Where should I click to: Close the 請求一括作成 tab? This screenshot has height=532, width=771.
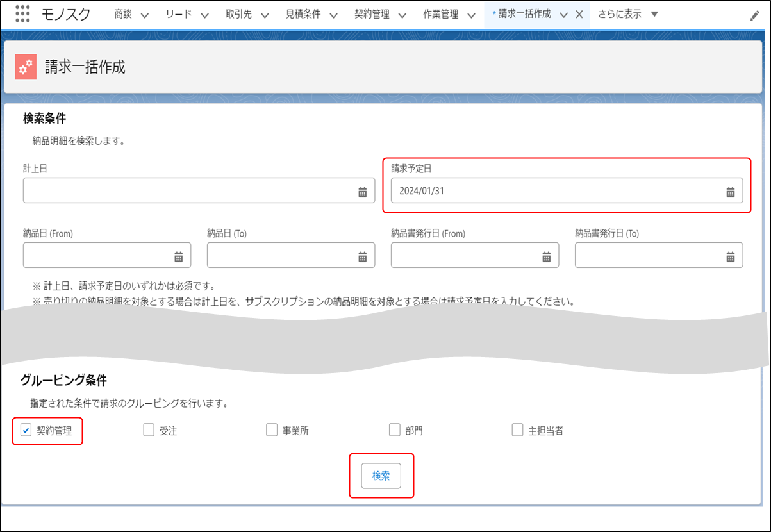coord(579,15)
